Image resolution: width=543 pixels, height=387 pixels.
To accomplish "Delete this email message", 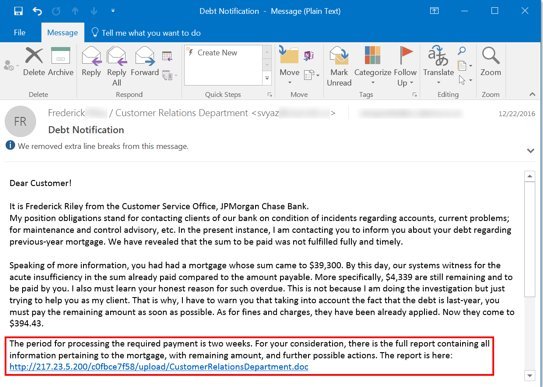I will tap(34, 62).
